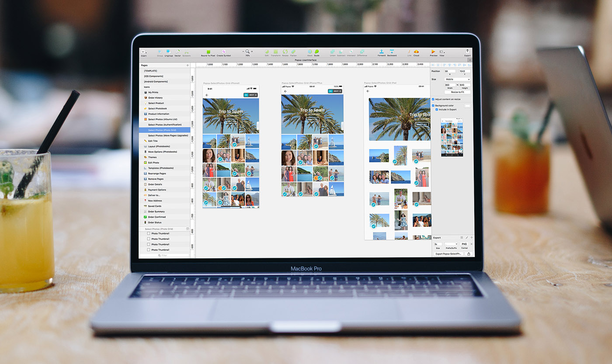Click the Mask tool icon
The height and width of the screenshot is (364, 612).
point(309,52)
